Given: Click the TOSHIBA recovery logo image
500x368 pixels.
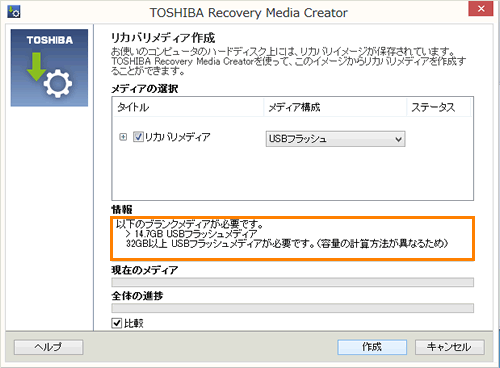Looking at the screenshot, I should [x=49, y=68].
